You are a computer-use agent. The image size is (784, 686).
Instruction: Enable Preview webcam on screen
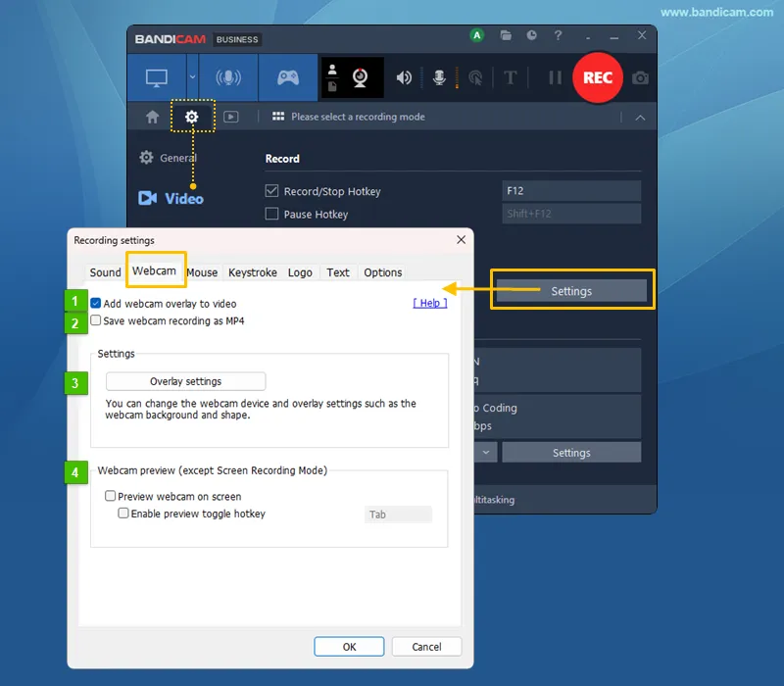coord(110,496)
